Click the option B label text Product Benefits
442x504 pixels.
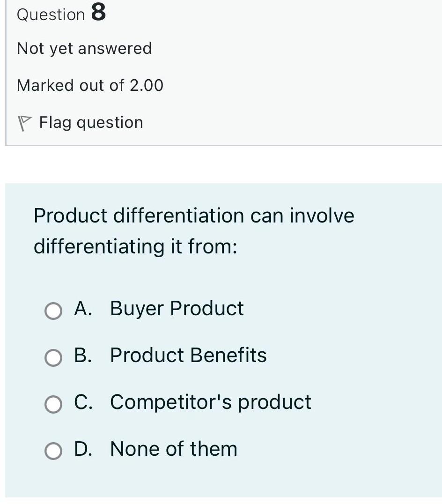coord(188,355)
